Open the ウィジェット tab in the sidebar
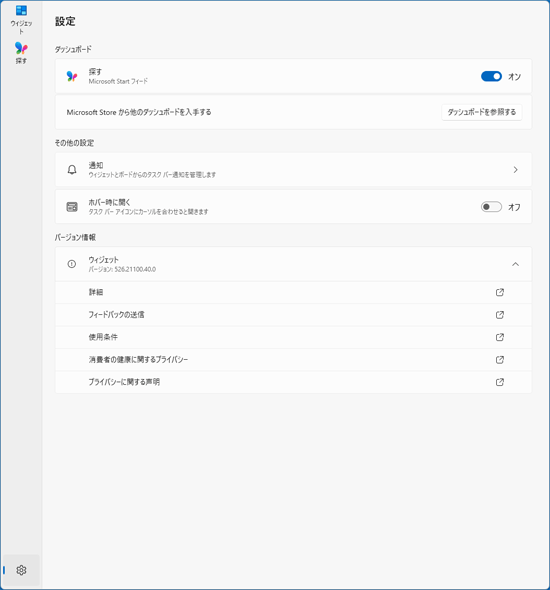This screenshot has width=550, height=590. 21,20
